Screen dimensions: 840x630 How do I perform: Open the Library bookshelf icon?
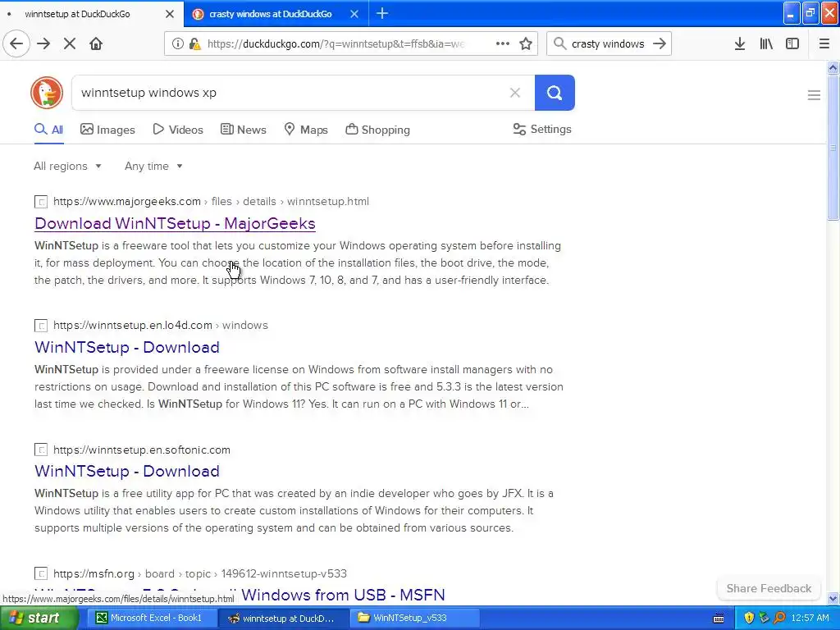click(x=766, y=43)
